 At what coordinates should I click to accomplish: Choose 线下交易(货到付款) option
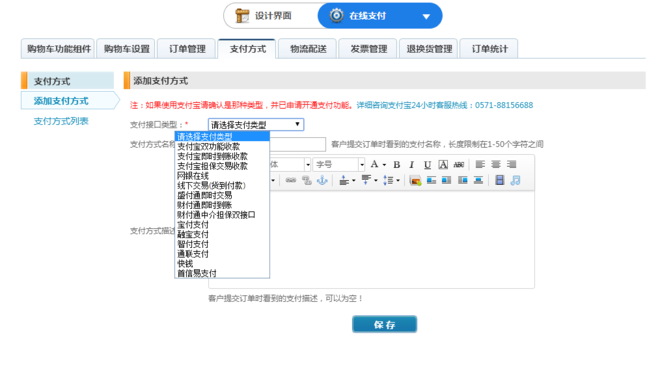222,185
